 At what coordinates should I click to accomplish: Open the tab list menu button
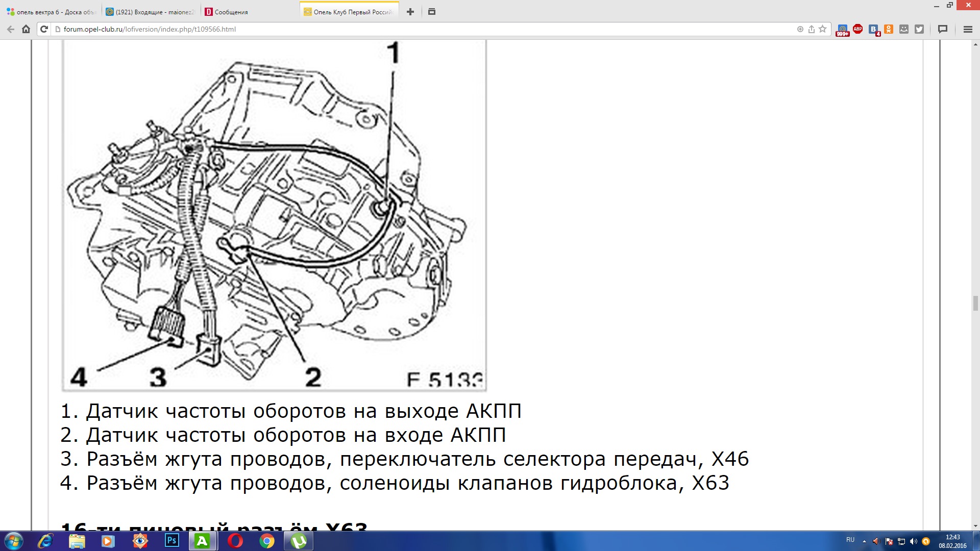coord(431,12)
